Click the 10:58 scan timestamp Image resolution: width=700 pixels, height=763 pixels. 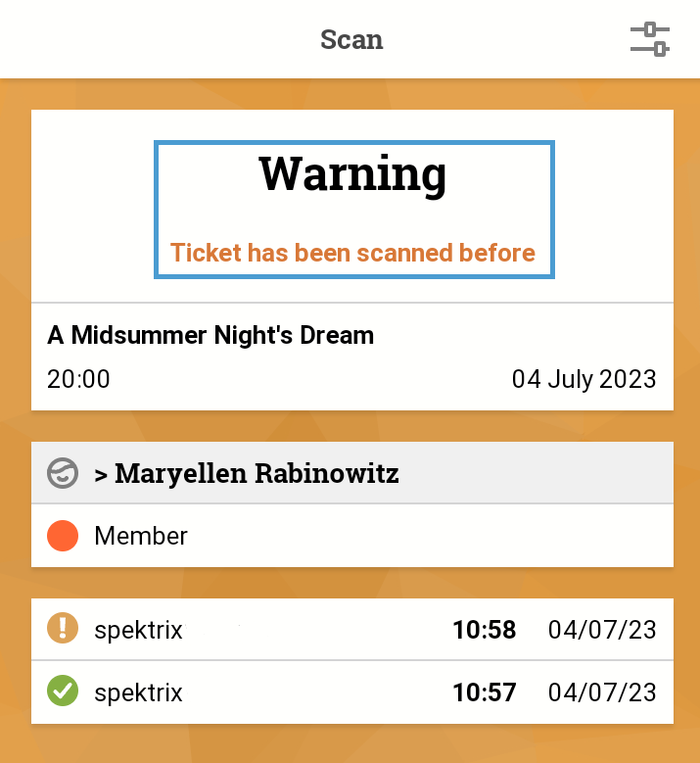[x=484, y=630]
